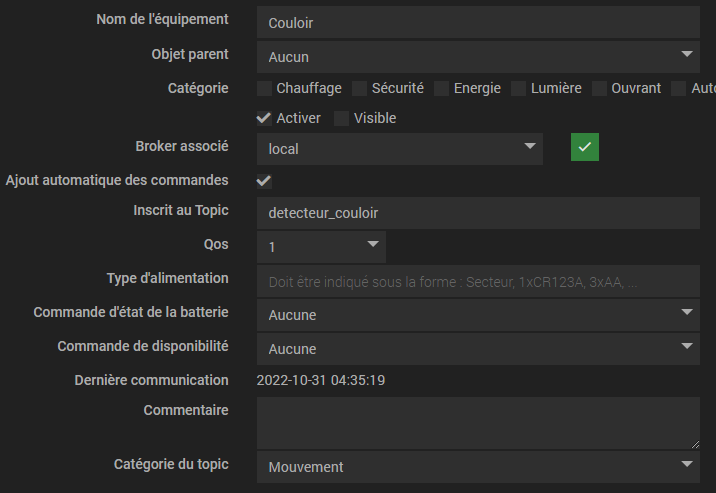The image size is (716, 493).
Task: Check the Ouvrant category box
Action: (x=599, y=88)
